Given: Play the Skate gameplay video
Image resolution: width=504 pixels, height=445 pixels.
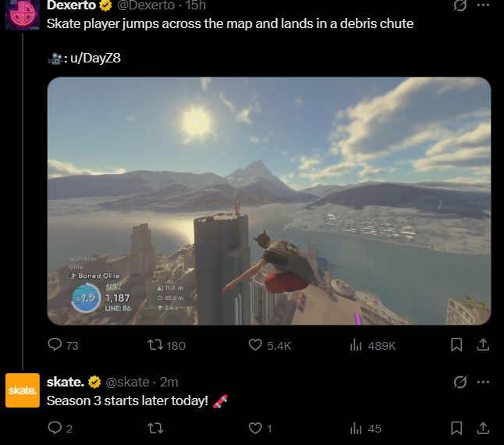Looking at the screenshot, I should click(269, 201).
